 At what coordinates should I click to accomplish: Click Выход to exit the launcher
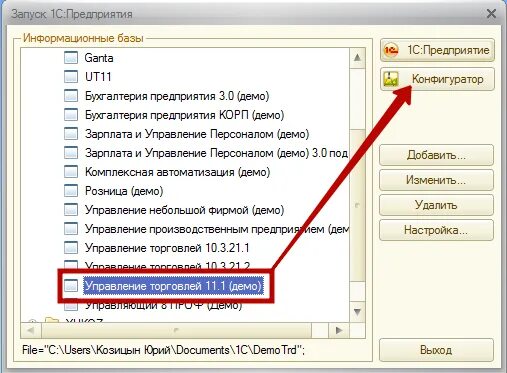click(436, 350)
